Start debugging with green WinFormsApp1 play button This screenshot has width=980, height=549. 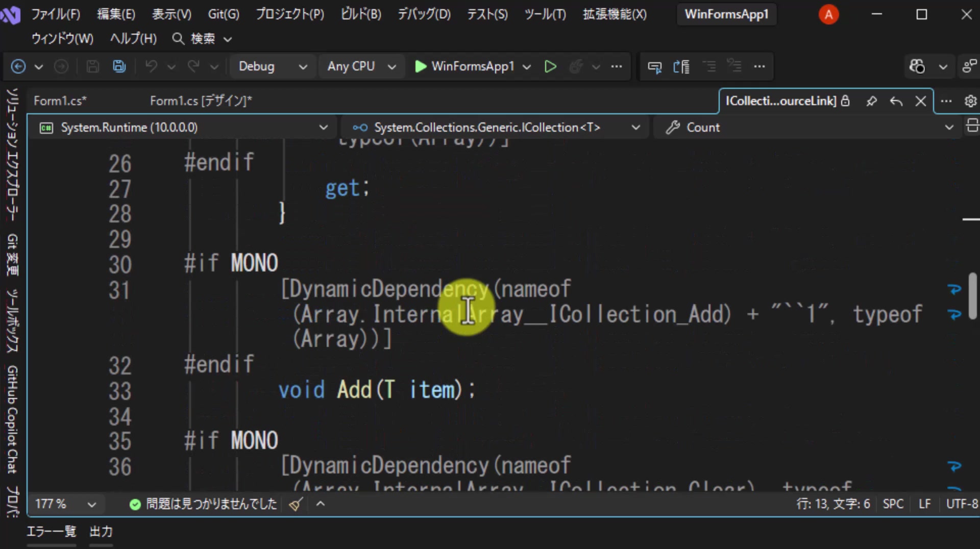[x=464, y=66]
